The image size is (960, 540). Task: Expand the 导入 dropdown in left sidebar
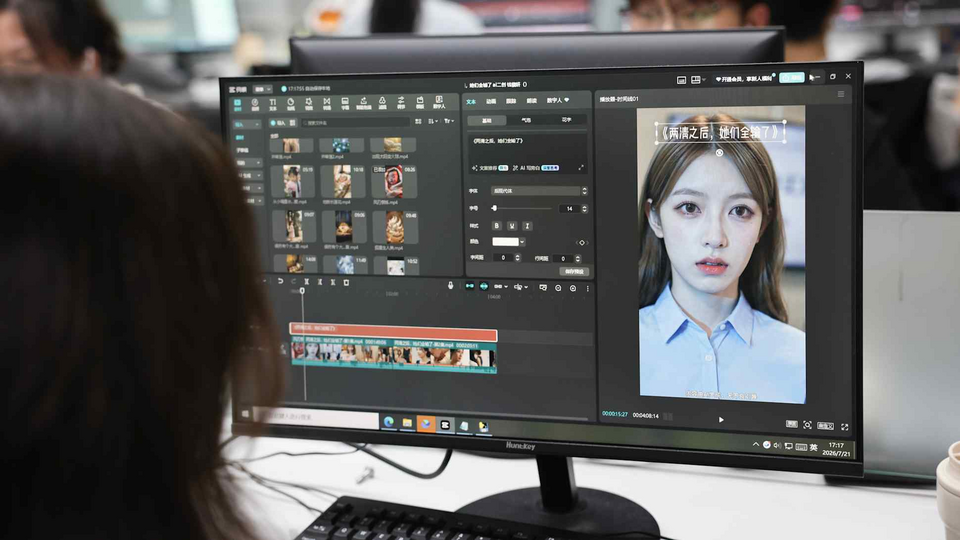point(247,124)
